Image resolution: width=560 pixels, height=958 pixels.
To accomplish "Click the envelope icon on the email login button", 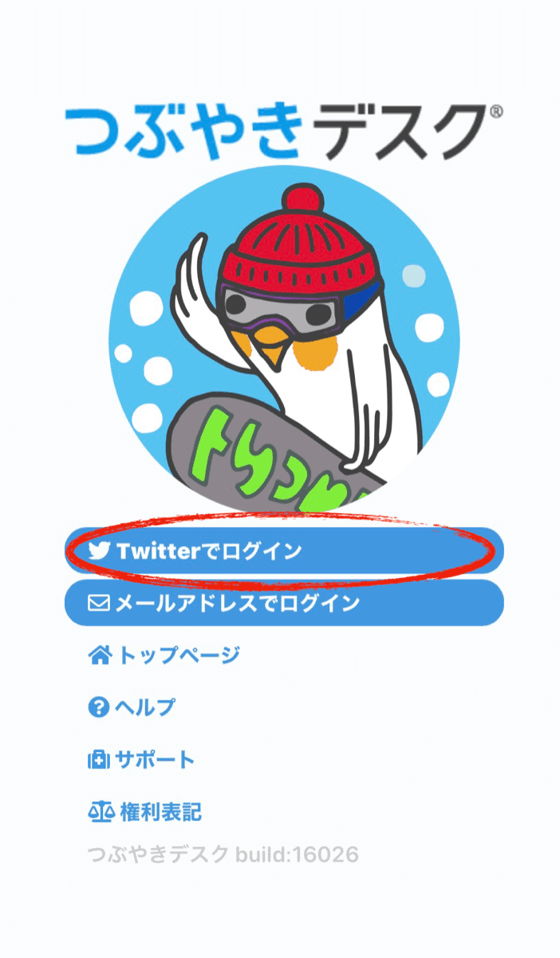I will [x=99, y=603].
